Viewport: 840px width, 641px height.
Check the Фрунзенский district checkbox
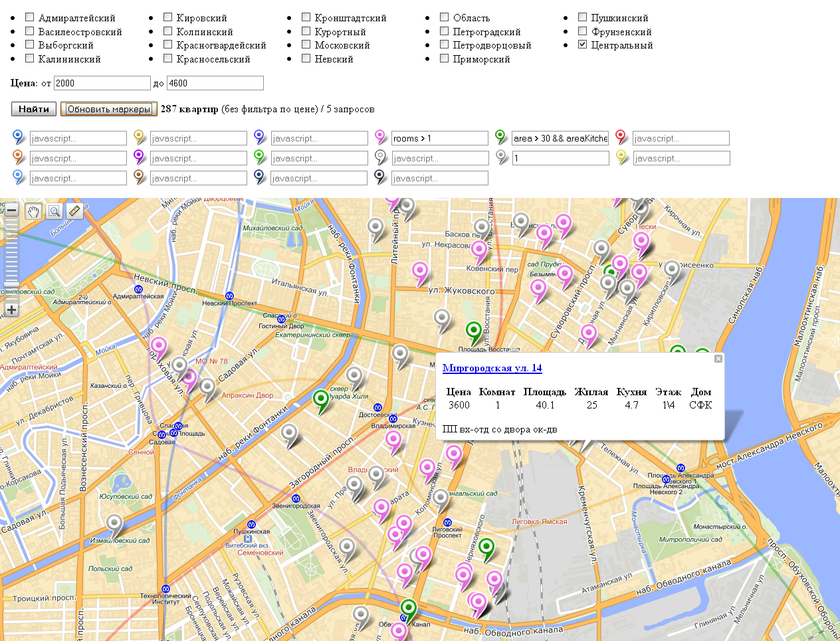(582, 31)
